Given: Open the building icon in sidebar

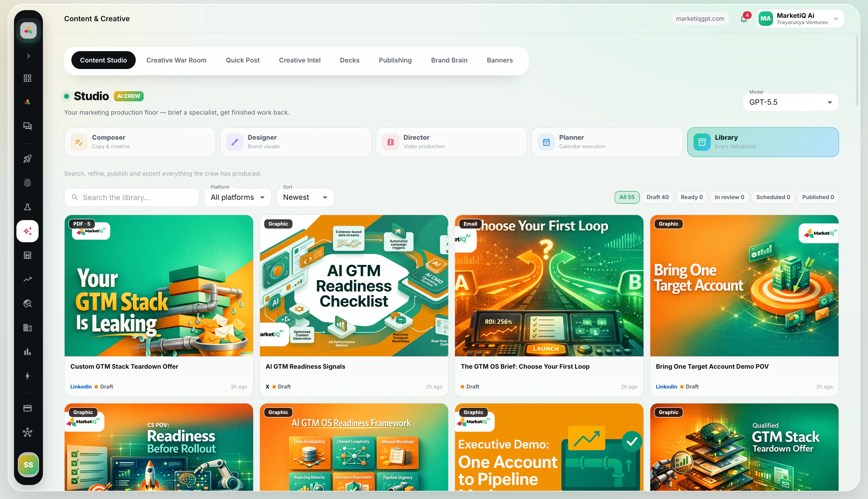Looking at the screenshot, I should click(x=27, y=328).
